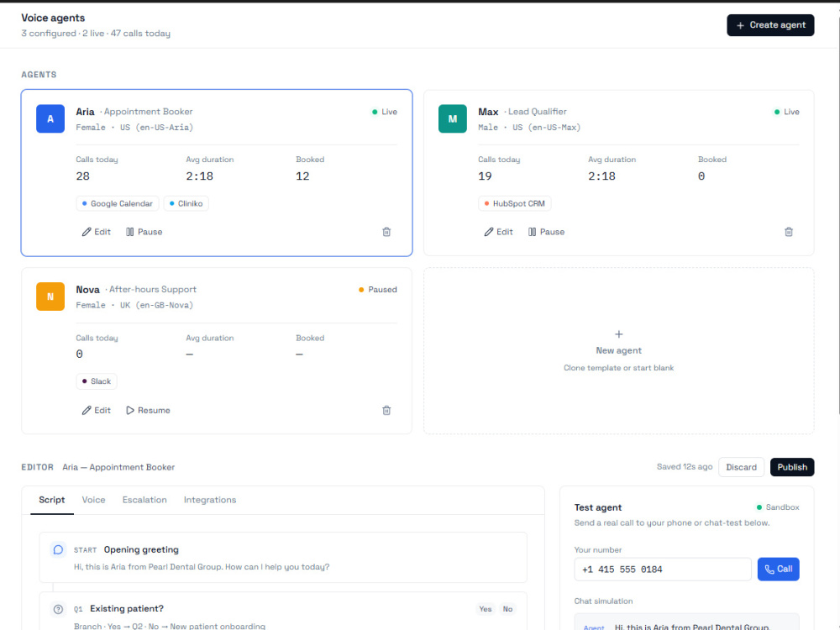Viewport: 840px width, 630px height.
Task: Switch to the Voice tab
Action: tap(93, 500)
